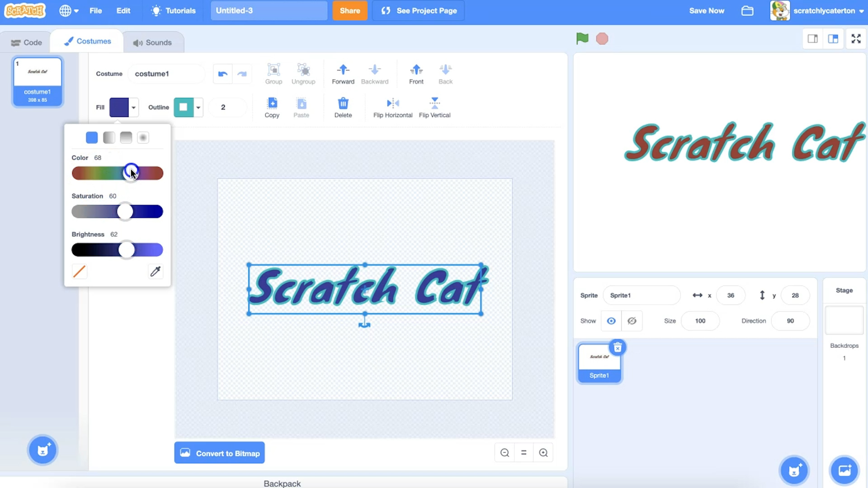
Task: Show the sprite with eye icon
Action: (611, 321)
